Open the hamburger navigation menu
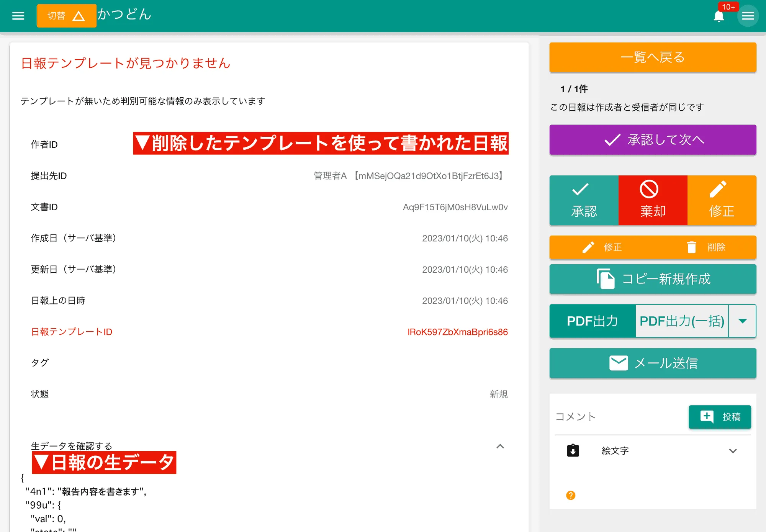This screenshot has height=532, width=766. tap(18, 15)
